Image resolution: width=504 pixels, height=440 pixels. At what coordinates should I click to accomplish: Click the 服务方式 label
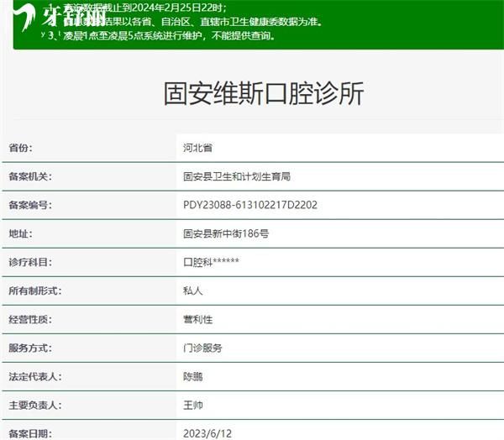(x=30, y=348)
